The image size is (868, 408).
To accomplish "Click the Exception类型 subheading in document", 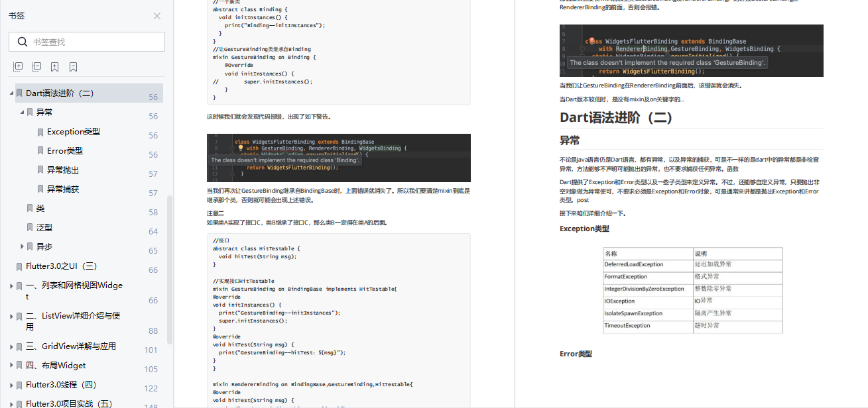I will coord(584,229).
